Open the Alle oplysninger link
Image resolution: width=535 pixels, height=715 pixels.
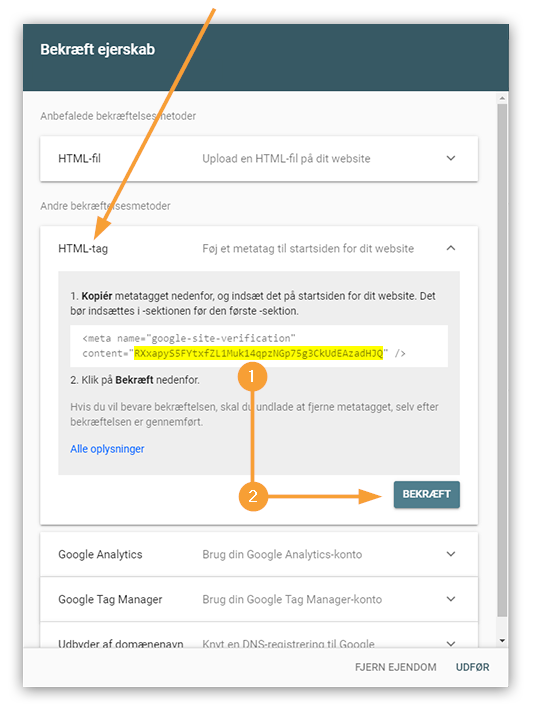pyautogui.click(x=107, y=449)
